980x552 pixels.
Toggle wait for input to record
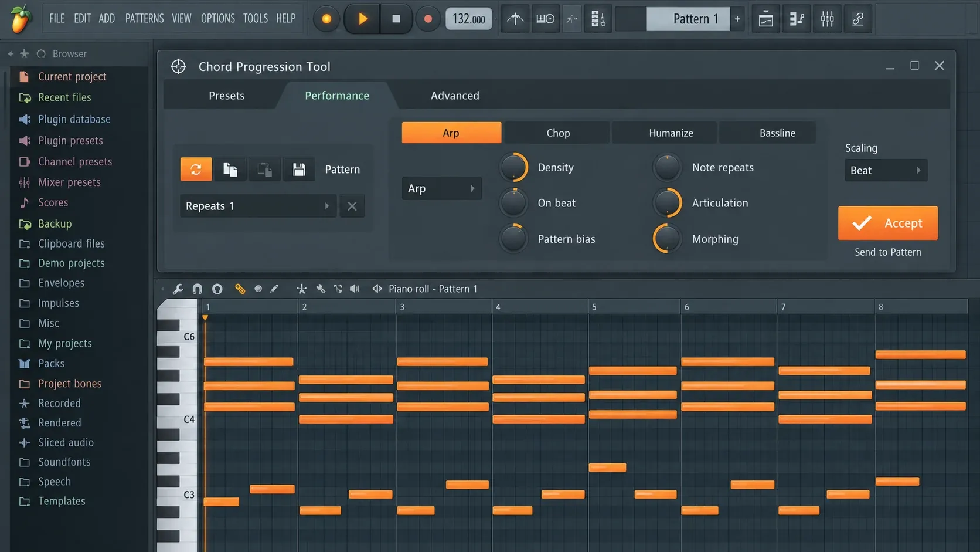pyautogui.click(x=545, y=19)
